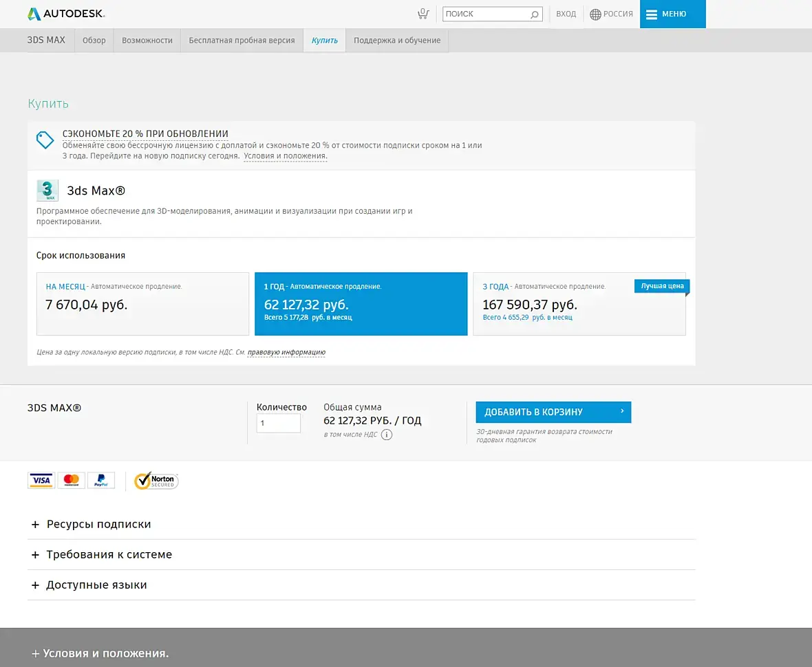
Task: Select the Купить tab
Action: 325,41
